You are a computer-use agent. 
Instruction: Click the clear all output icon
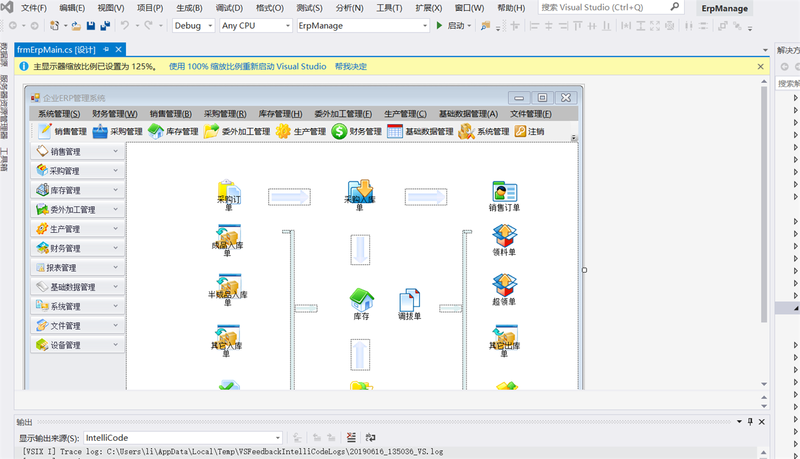click(x=351, y=437)
